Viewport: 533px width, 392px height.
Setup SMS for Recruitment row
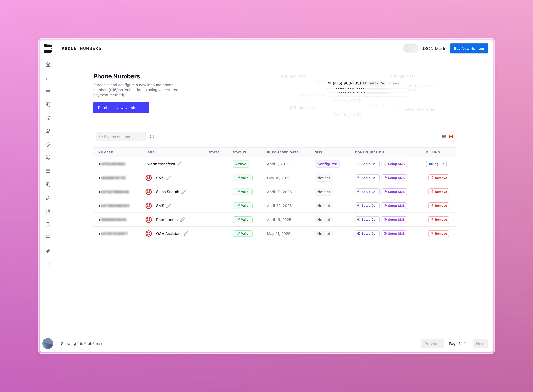[394, 220]
